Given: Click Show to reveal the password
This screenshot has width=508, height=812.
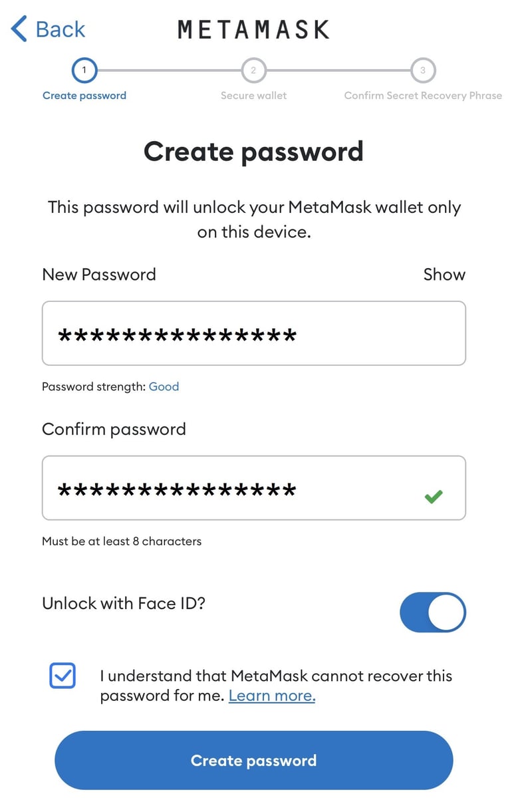Looking at the screenshot, I should 444,274.
